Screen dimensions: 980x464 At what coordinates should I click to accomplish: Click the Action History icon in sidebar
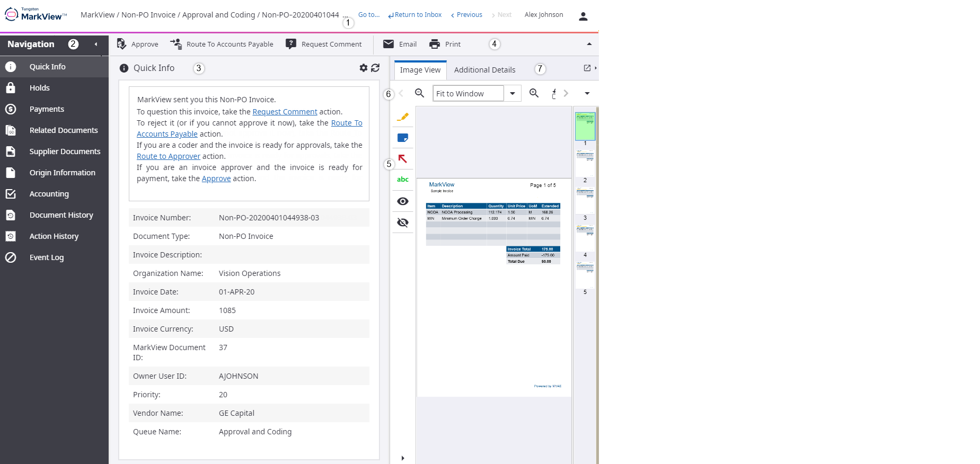[11, 236]
